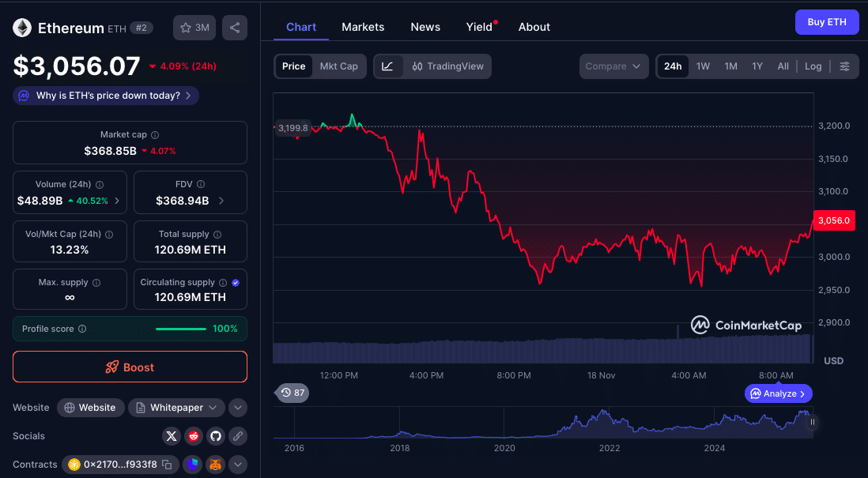Click the Analyze button
Image resolution: width=868 pixels, height=478 pixels.
pyautogui.click(x=779, y=394)
